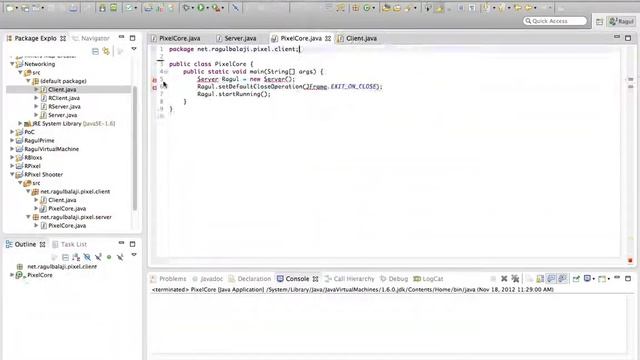Click the New Java Class green icon
640x360 pixels.
(x=367, y=7)
